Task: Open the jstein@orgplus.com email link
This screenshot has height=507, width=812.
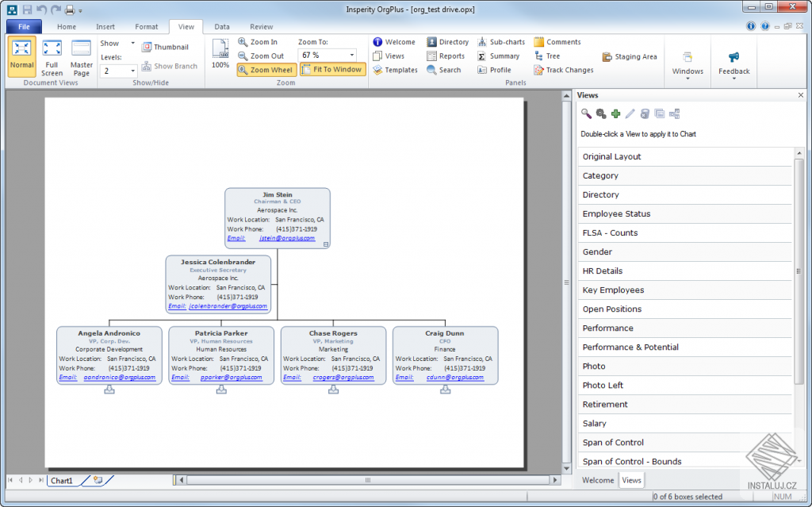Action: 287,238
